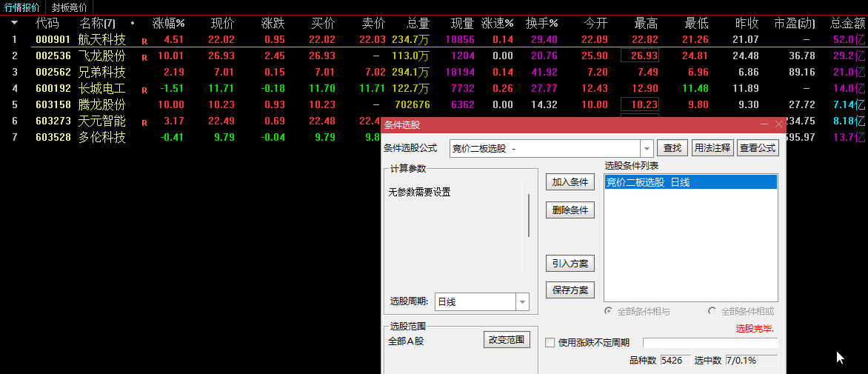The image size is (868, 374).
Task: Click the 选中数 7/0.1% field
Action: [x=751, y=360]
